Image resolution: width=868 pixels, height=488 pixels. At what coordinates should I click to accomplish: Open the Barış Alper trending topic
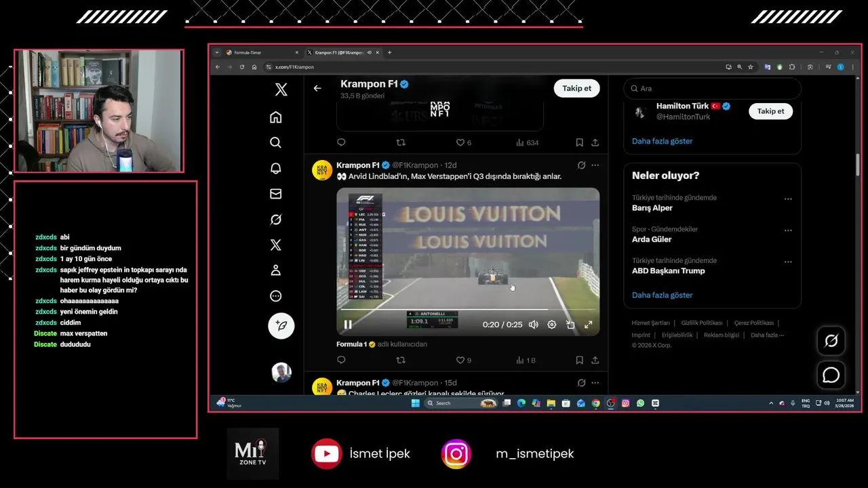[x=652, y=208]
